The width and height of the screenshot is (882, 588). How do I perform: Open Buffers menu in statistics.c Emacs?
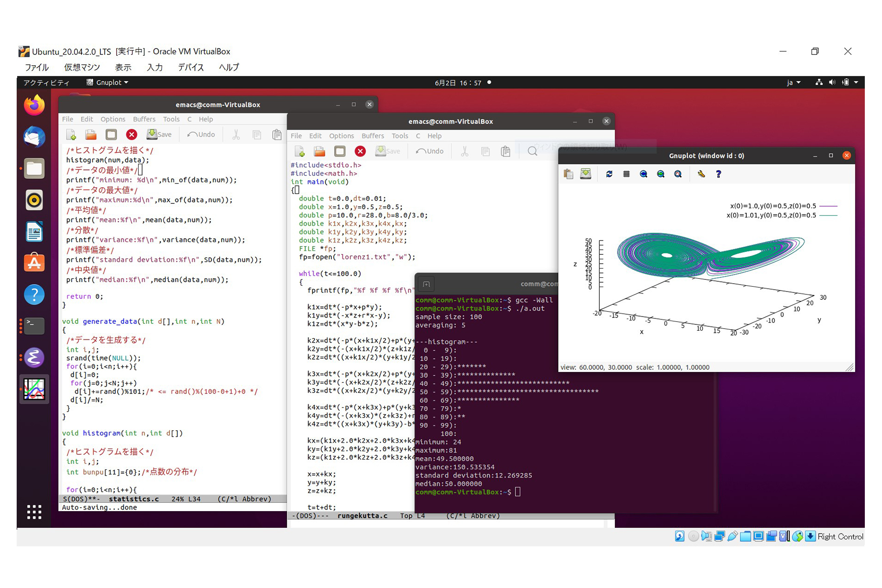tap(144, 119)
